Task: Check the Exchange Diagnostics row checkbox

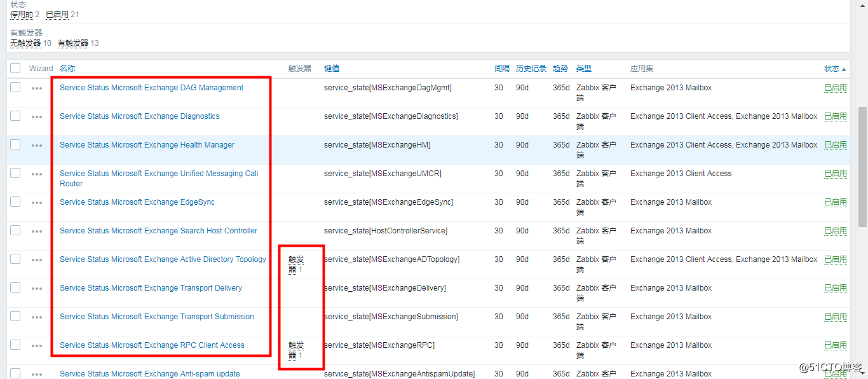Action: coord(15,116)
